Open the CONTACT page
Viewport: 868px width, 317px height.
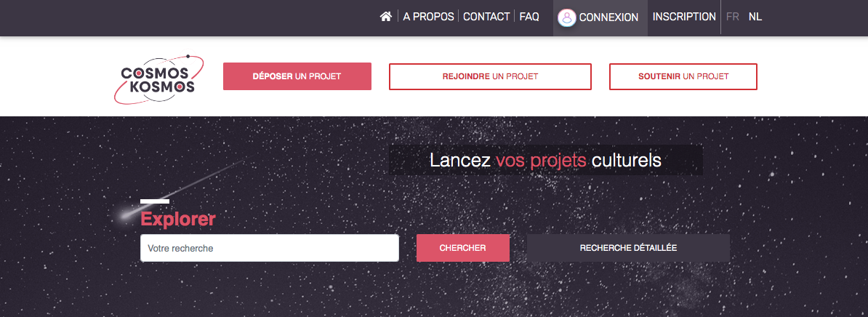tap(486, 17)
